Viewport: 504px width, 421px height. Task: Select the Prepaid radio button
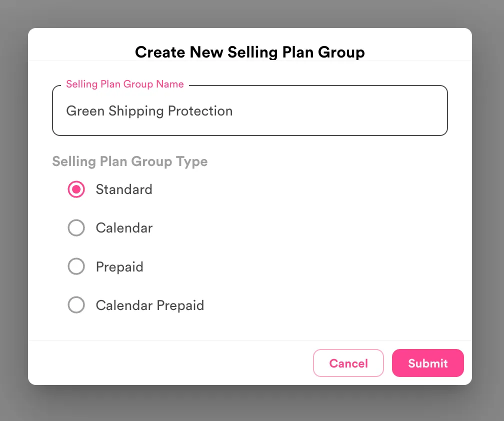[x=76, y=266]
